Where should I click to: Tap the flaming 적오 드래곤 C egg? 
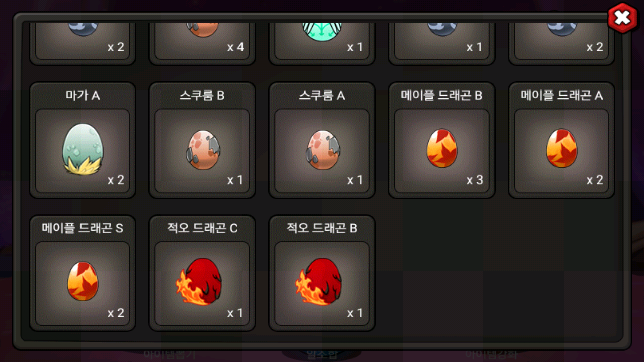(200, 282)
